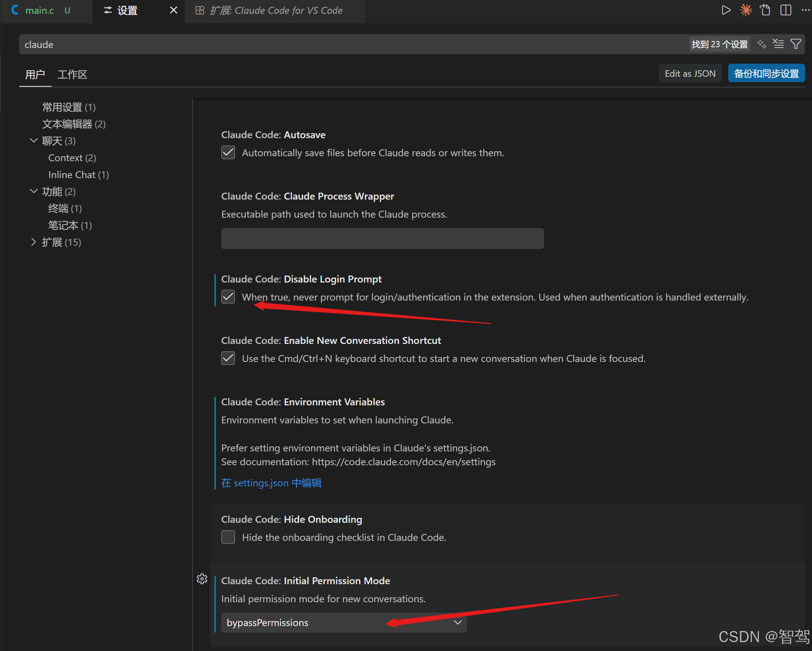Click the Open Settings JSON file icon

pyautogui.click(x=765, y=10)
